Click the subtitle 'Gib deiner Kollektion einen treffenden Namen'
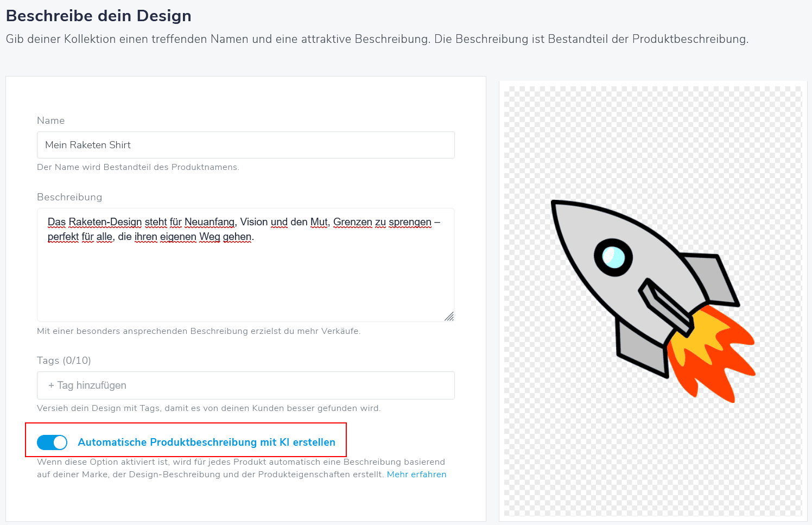The height and width of the screenshot is (525, 812). click(377, 39)
